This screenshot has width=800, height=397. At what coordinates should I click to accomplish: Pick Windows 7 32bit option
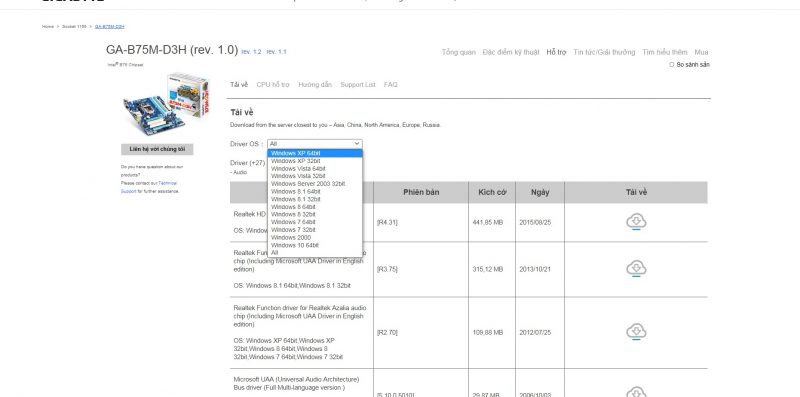[x=315, y=230]
